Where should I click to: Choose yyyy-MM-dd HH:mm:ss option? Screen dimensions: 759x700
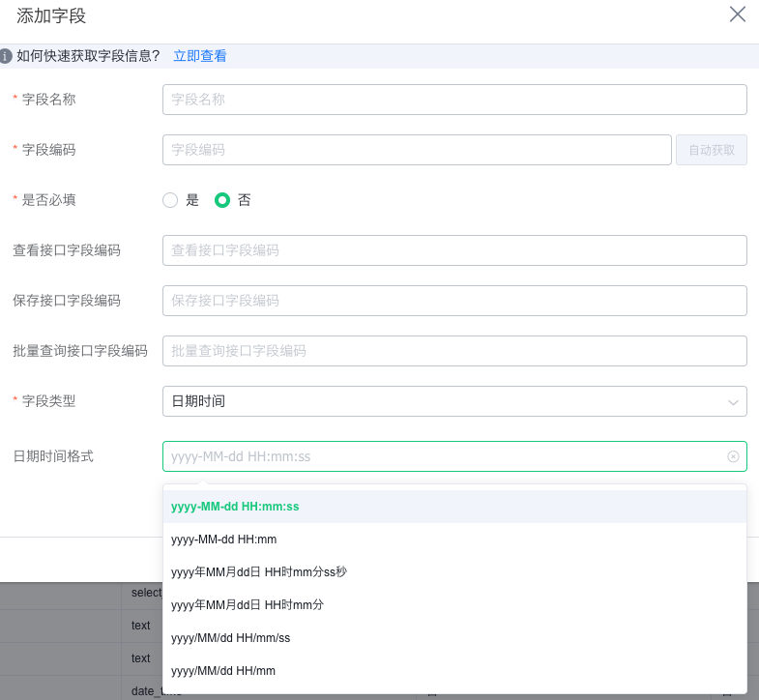[x=454, y=507]
